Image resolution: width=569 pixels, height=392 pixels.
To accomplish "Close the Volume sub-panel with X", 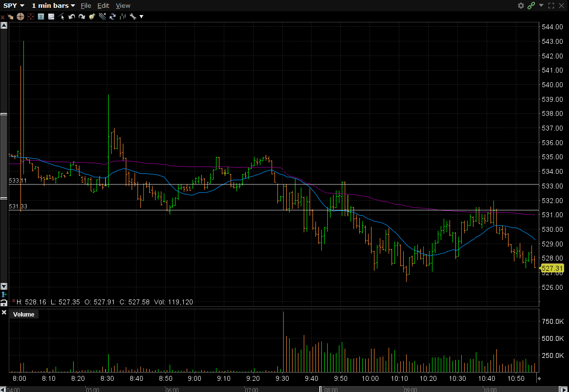I will (4, 312).
